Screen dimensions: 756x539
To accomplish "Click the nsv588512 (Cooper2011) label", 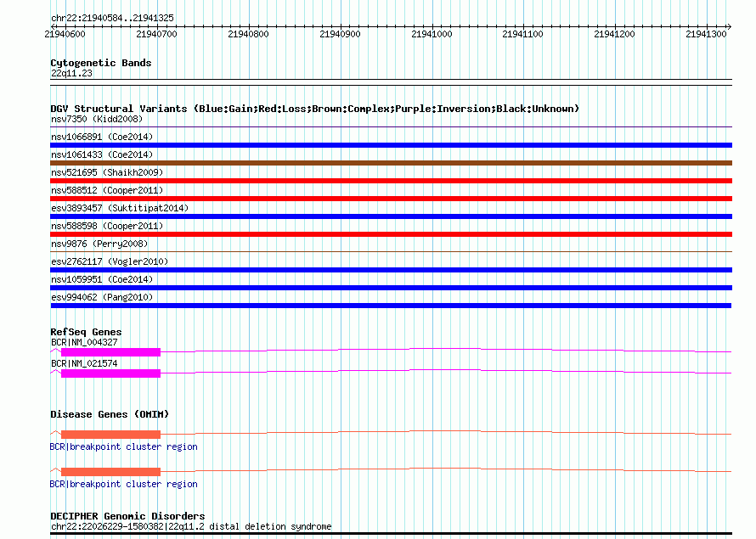I will coord(107,190).
